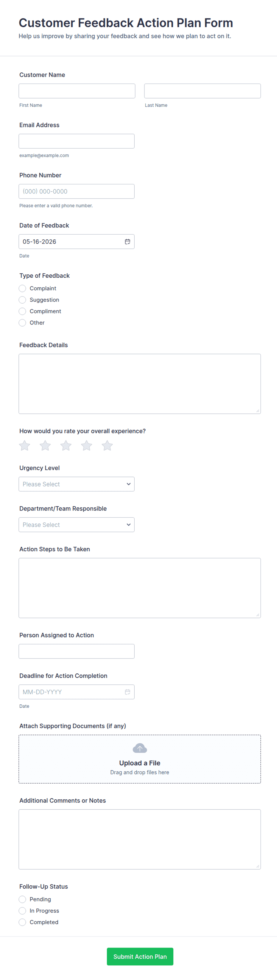Focus the First Name input field
Image resolution: width=277 pixels, height=980 pixels.
click(77, 91)
